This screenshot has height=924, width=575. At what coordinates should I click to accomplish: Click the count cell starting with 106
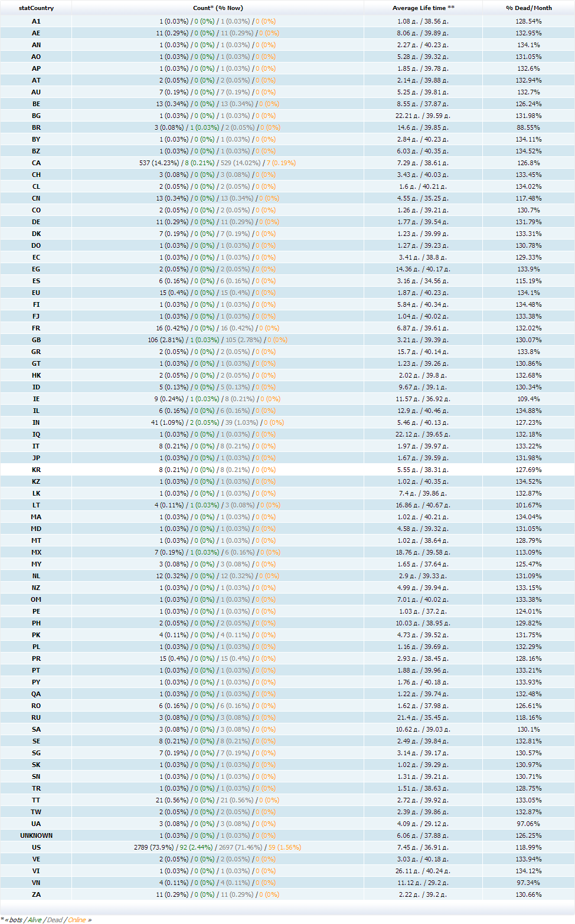tap(217, 340)
